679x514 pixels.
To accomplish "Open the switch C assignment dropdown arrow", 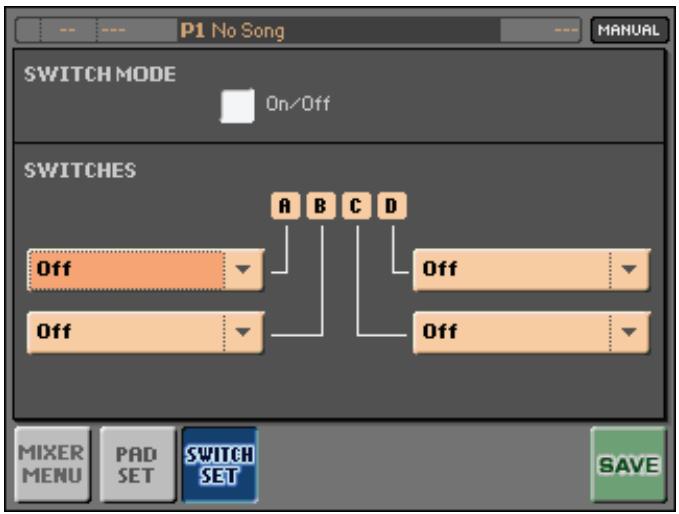I will (x=629, y=332).
